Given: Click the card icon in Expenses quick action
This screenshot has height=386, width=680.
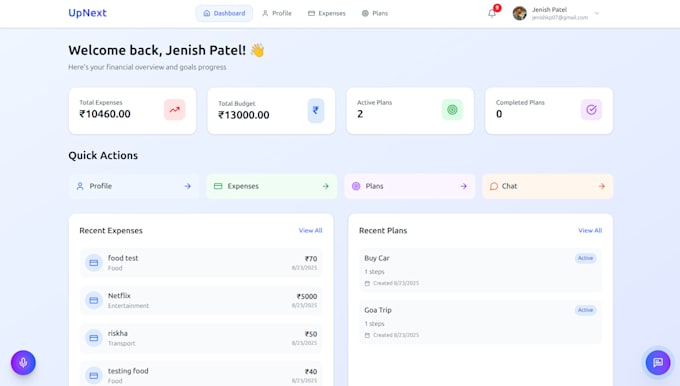Looking at the screenshot, I should (218, 186).
